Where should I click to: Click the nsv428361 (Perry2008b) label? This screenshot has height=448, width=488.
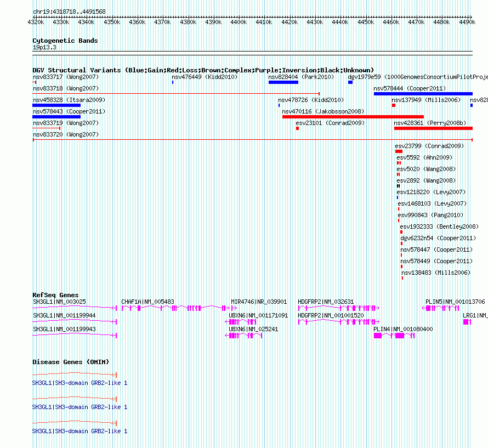pyautogui.click(x=430, y=123)
